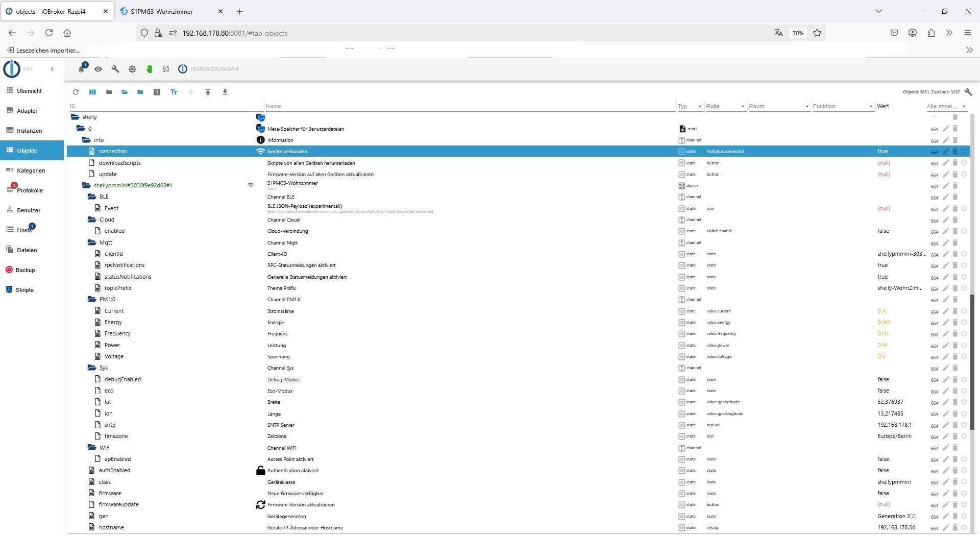Open custom settings gear for Power row
Image resolution: width=980 pixels, height=536 pixels.
point(964,345)
